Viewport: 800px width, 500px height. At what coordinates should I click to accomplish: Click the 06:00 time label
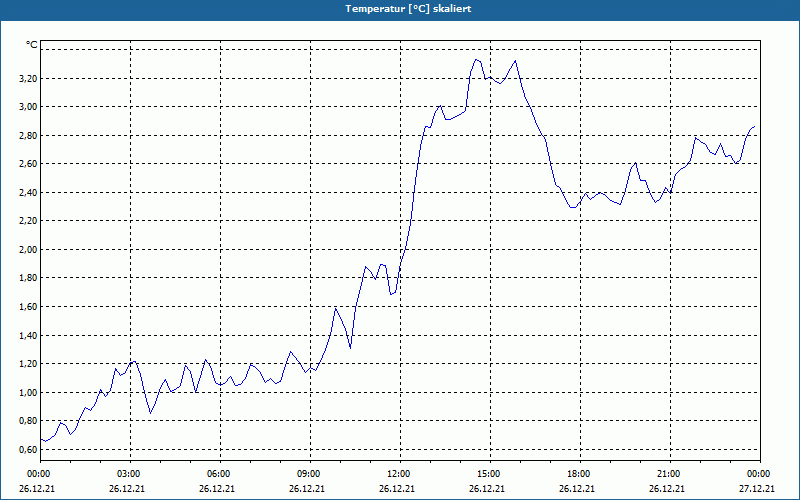coord(220,474)
